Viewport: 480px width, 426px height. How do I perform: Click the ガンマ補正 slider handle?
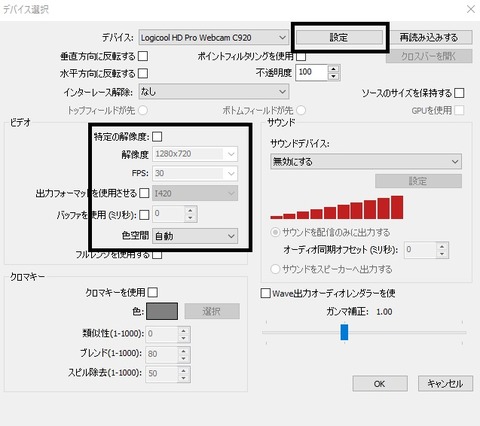(x=344, y=332)
